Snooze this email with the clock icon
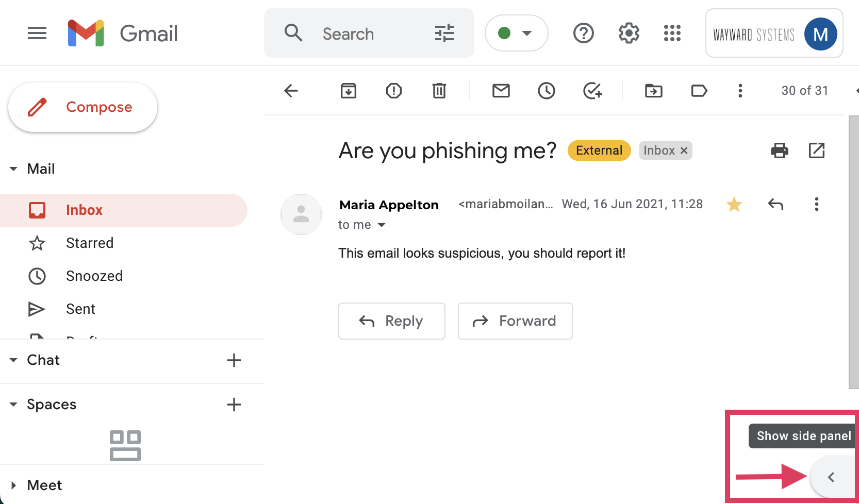This screenshot has height=504, width=859. point(547,91)
